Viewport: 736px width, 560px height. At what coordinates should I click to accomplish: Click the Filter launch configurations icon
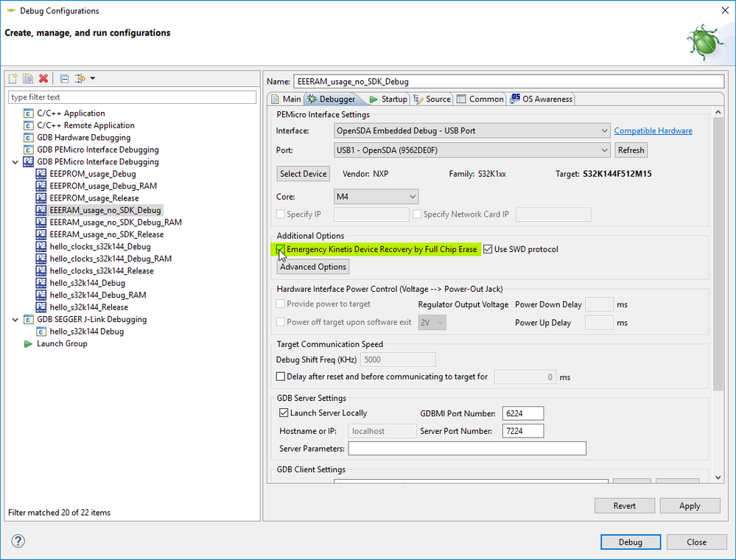pos(80,78)
